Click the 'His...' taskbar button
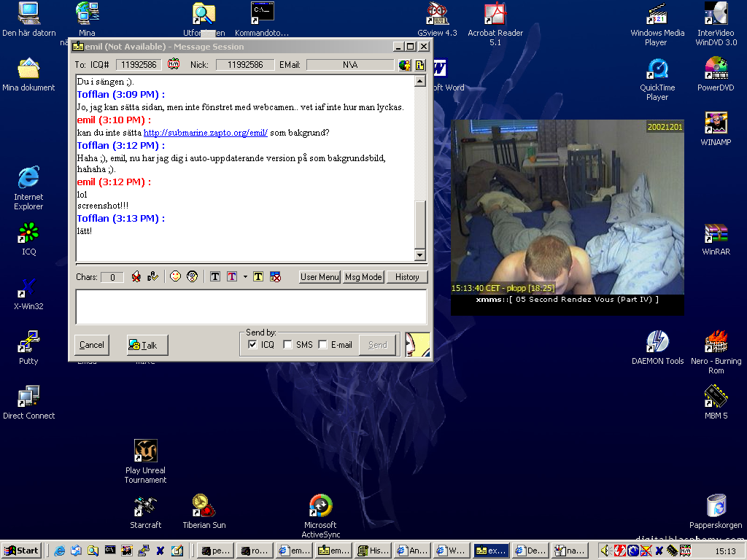 coord(373,551)
